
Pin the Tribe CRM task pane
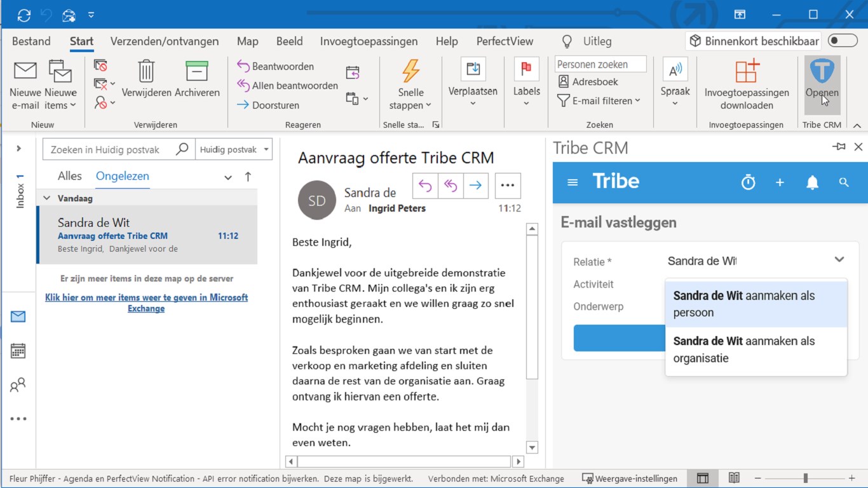click(x=839, y=147)
